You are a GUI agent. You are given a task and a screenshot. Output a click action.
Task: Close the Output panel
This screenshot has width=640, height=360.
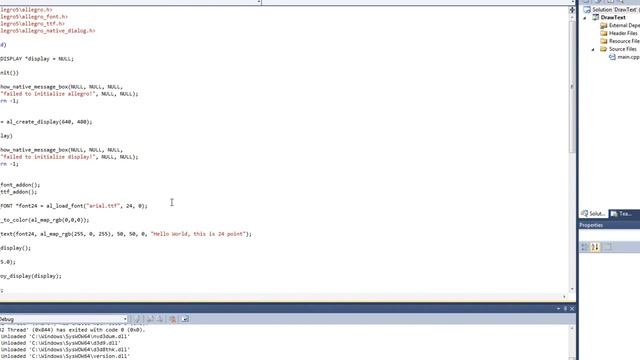[x=572, y=309]
